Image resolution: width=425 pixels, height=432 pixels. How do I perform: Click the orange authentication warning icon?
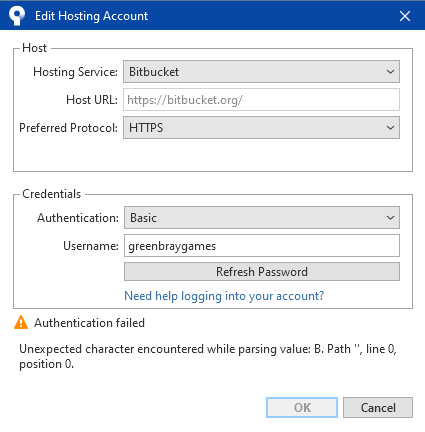[21, 322]
